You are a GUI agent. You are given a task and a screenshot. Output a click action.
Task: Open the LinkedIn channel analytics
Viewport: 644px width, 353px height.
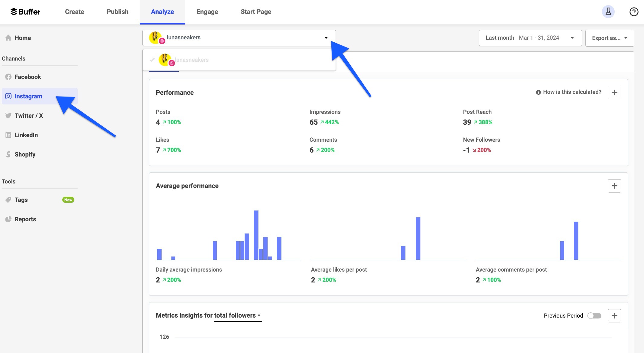pos(26,135)
